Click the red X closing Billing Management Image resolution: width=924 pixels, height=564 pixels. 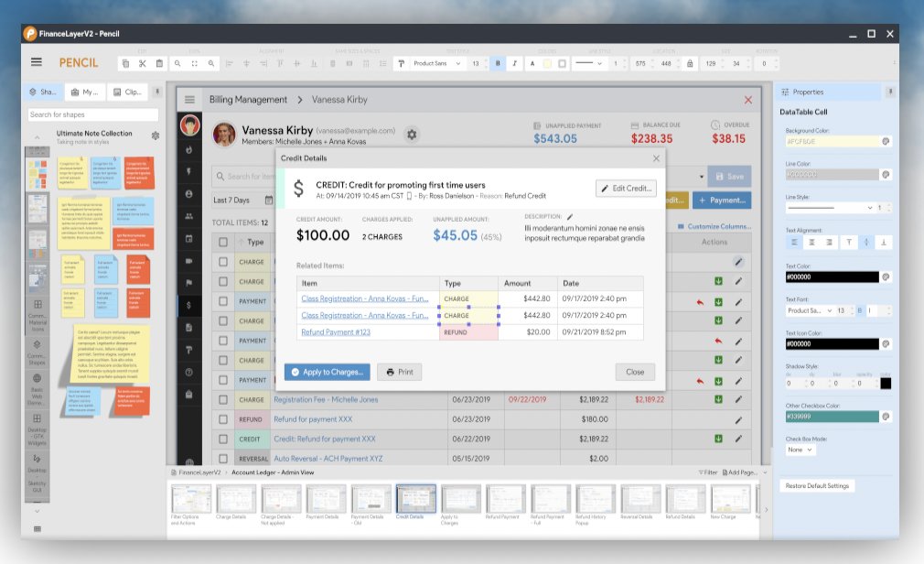pos(747,100)
